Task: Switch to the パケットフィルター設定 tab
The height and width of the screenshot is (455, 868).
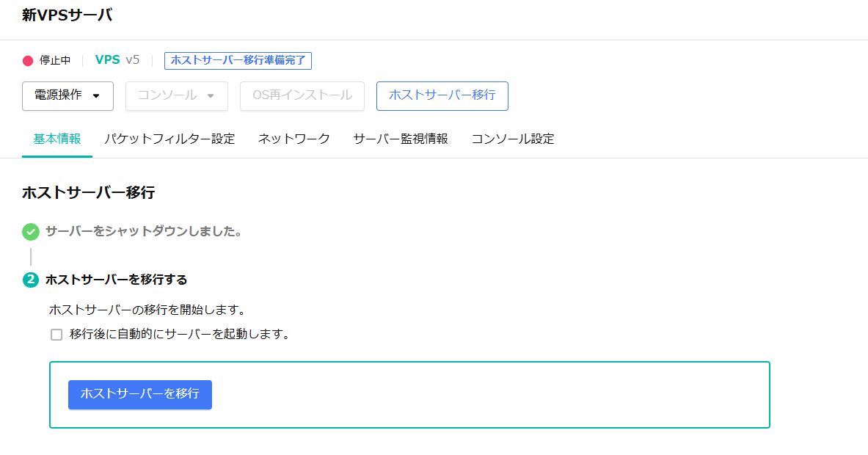Action: coord(168,138)
